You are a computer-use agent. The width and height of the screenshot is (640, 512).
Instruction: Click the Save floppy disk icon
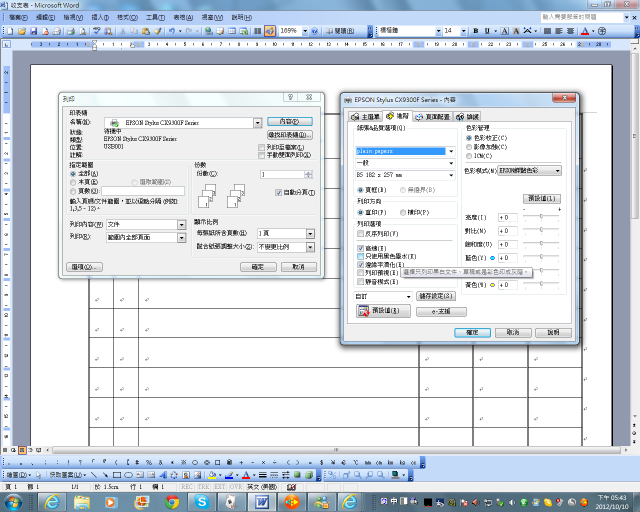coord(33,31)
